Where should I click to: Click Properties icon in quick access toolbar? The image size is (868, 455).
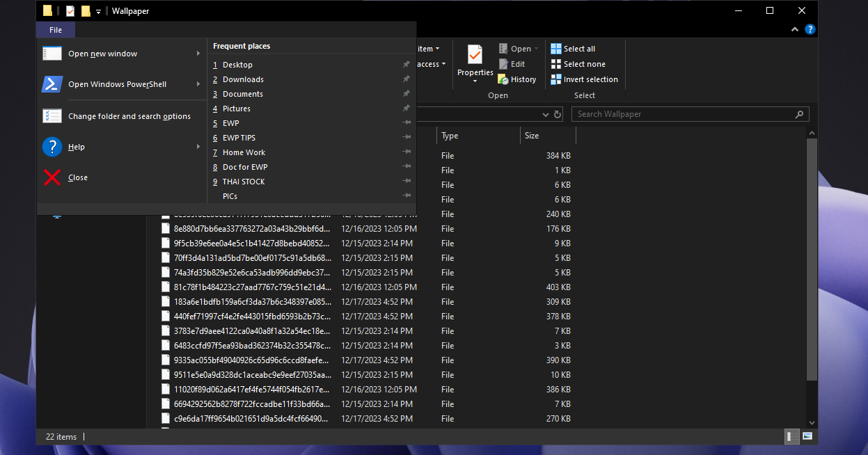70,11
